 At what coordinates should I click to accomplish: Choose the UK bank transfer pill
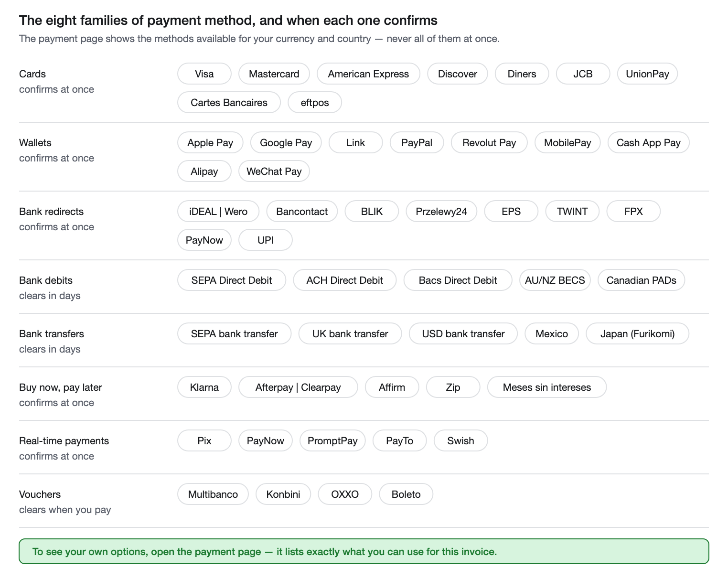(350, 333)
